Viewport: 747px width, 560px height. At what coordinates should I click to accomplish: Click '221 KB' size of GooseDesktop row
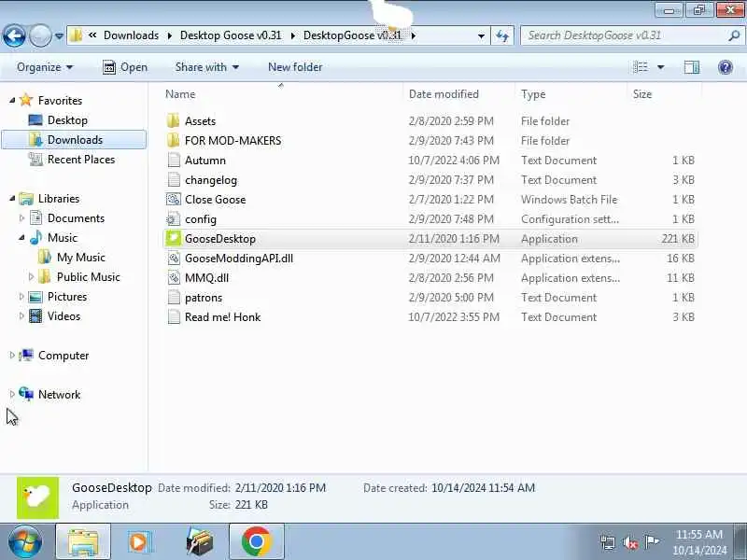pos(678,239)
